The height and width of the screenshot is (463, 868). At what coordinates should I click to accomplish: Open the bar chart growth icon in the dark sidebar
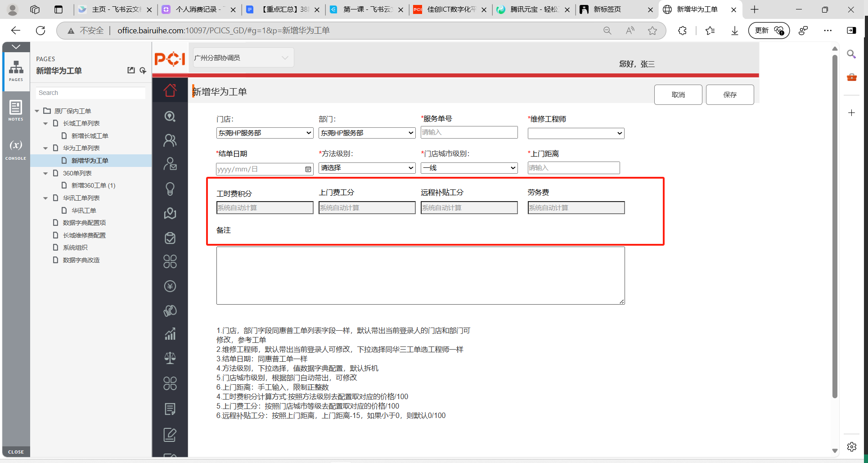[170, 333]
